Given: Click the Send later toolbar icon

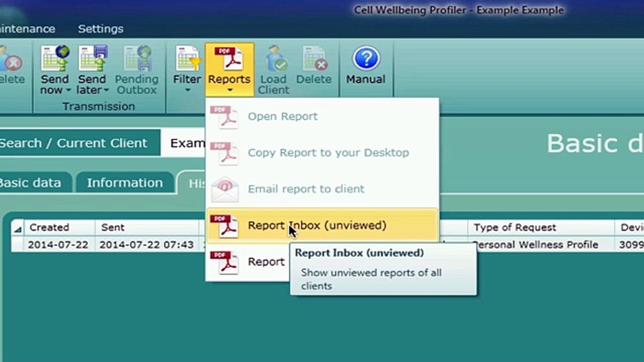Looking at the screenshot, I should [93, 59].
